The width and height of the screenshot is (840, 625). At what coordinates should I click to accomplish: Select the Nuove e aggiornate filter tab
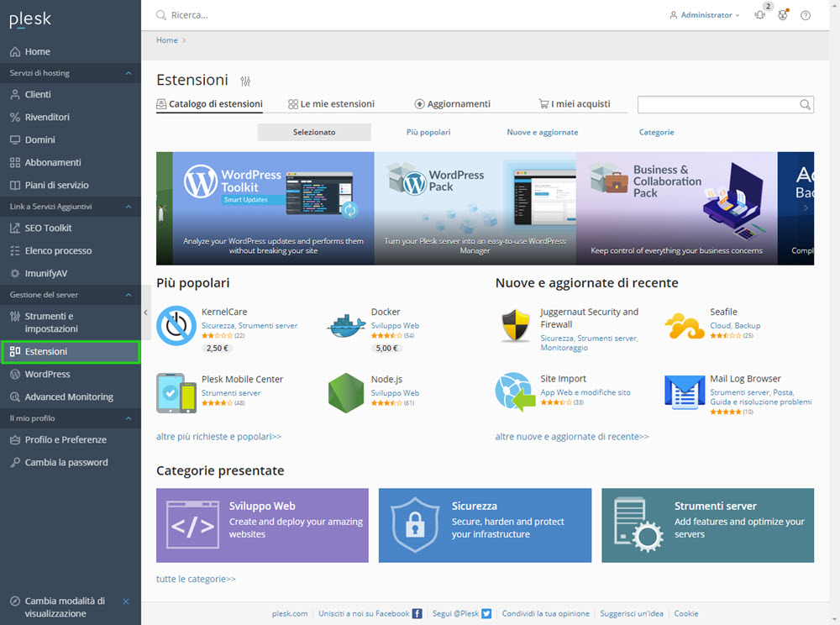[x=542, y=132]
